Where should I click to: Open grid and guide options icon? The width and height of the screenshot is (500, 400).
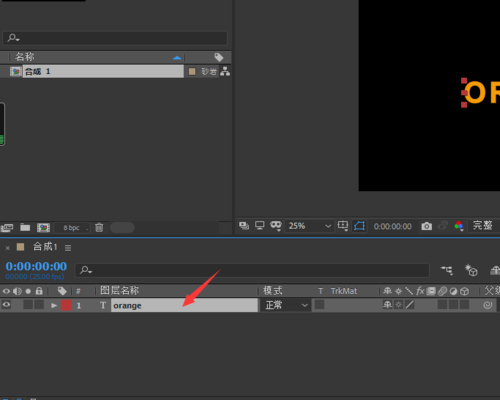tap(343, 226)
